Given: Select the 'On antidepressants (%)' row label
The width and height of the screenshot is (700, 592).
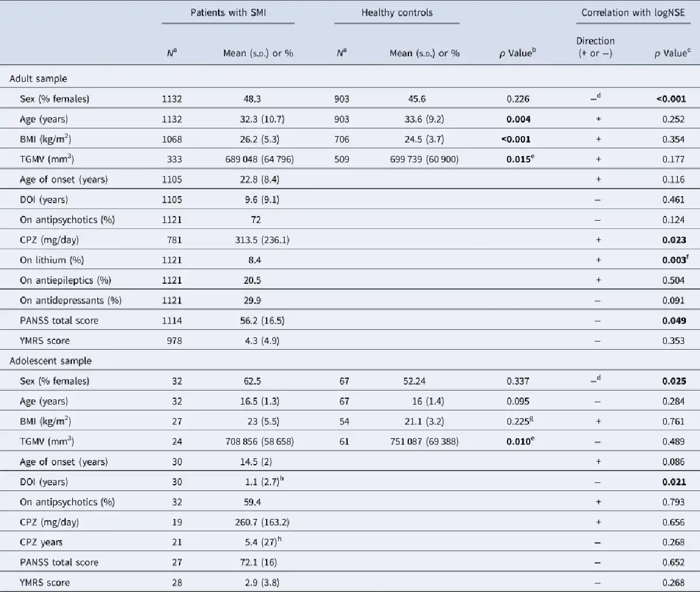Looking at the screenshot, I should click(70, 300).
